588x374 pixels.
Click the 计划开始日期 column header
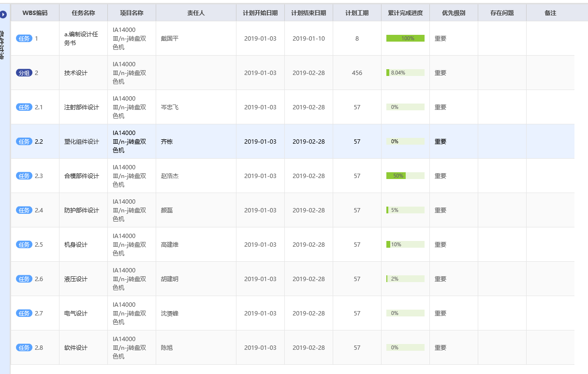(260, 13)
